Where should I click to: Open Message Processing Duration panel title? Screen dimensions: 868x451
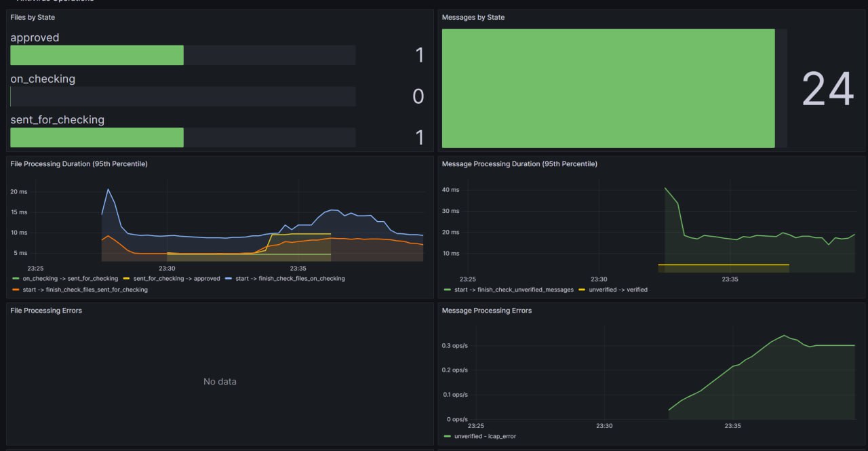click(x=519, y=163)
